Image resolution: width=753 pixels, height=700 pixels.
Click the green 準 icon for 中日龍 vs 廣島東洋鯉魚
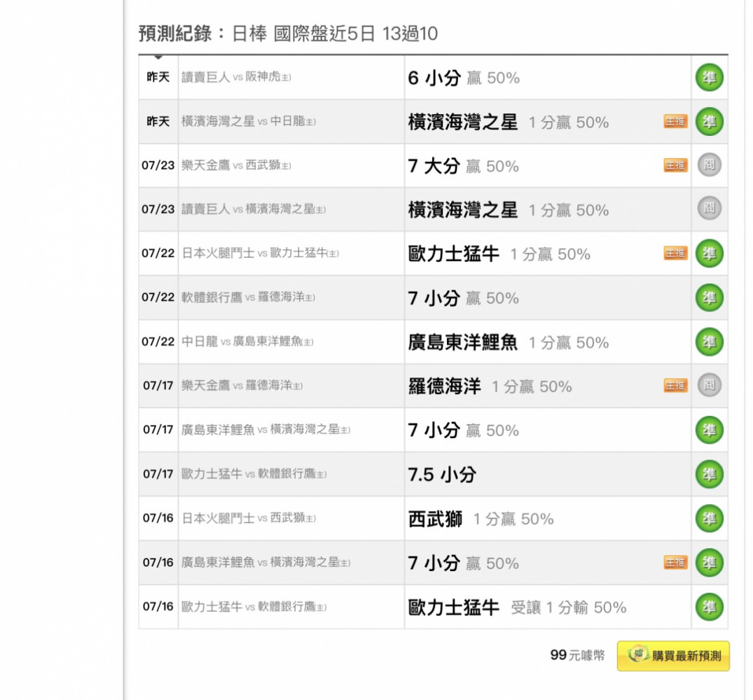click(709, 342)
